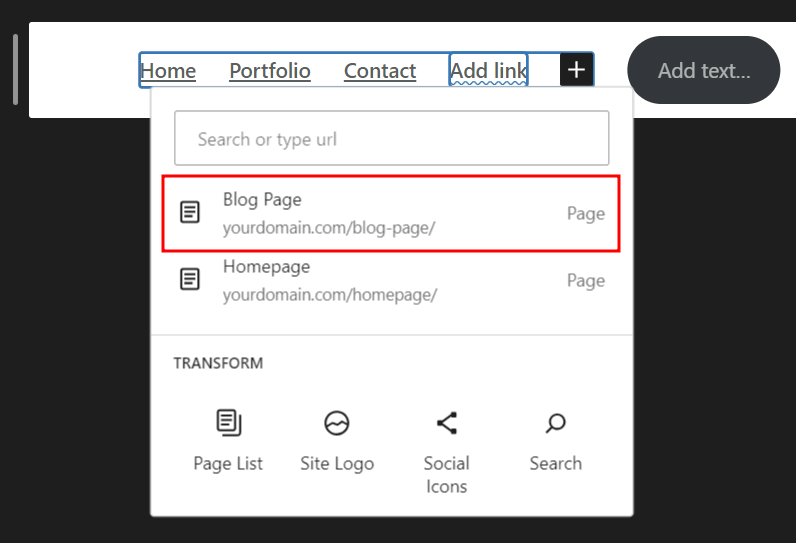Viewport: 796px width, 543px height.
Task: Click the Page List transform icon
Action: click(228, 423)
